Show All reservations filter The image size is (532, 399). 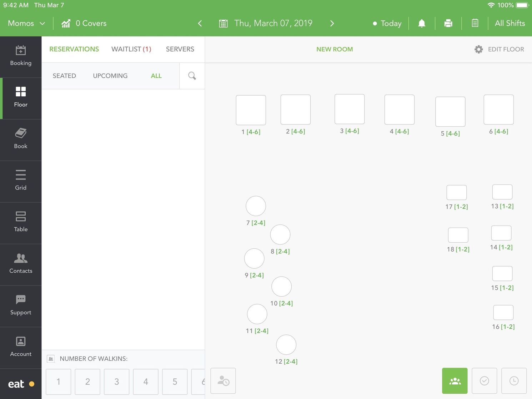point(156,76)
